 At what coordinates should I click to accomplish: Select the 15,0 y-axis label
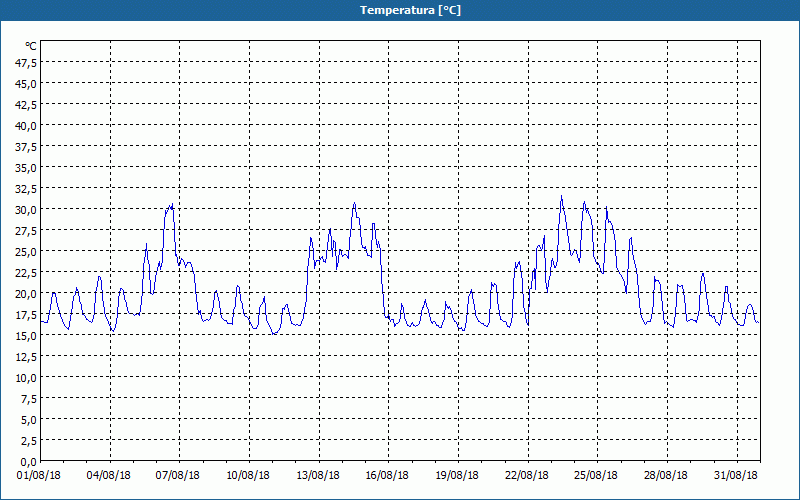26,336
